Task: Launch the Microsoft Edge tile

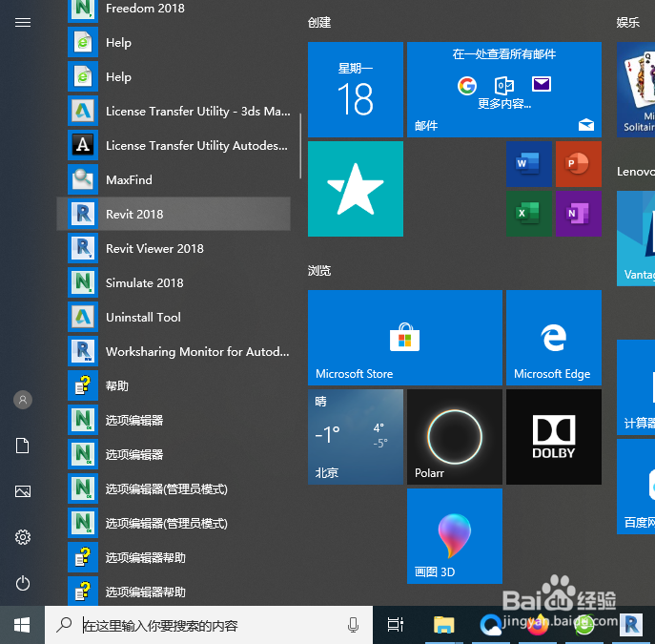Action: (554, 338)
